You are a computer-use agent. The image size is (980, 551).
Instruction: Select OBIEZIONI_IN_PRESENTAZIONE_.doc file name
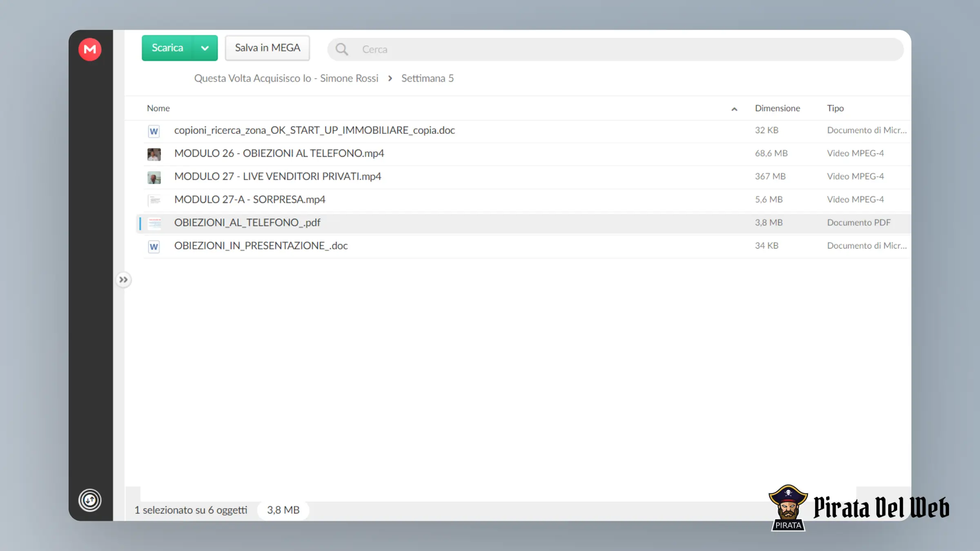pyautogui.click(x=261, y=246)
